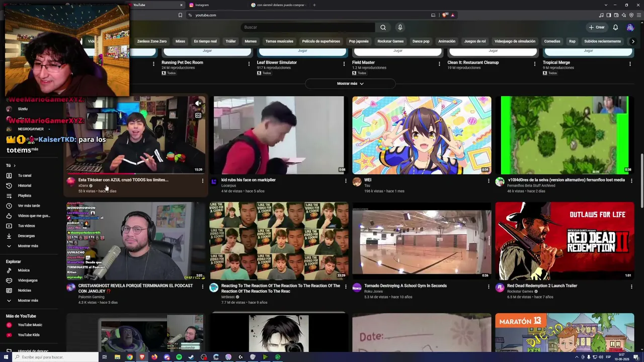This screenshot has height=362, width=644.
Task: Open options for the WEI video
Action: [x=489, y=180]
